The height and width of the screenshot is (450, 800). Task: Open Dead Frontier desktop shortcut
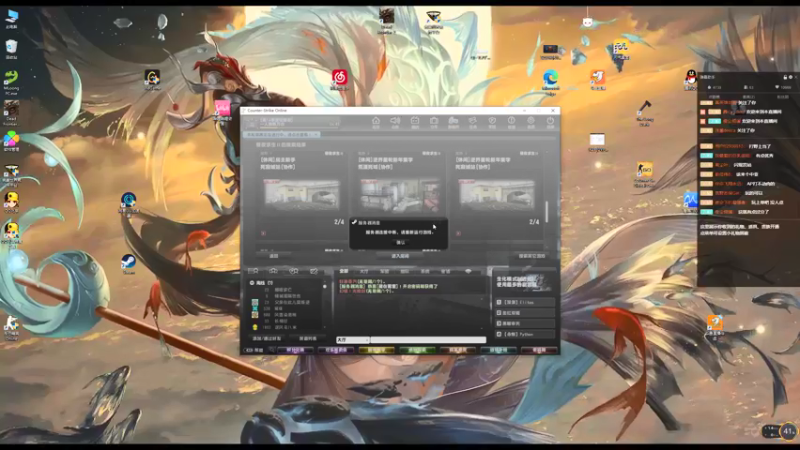click(x=11, y=113)
